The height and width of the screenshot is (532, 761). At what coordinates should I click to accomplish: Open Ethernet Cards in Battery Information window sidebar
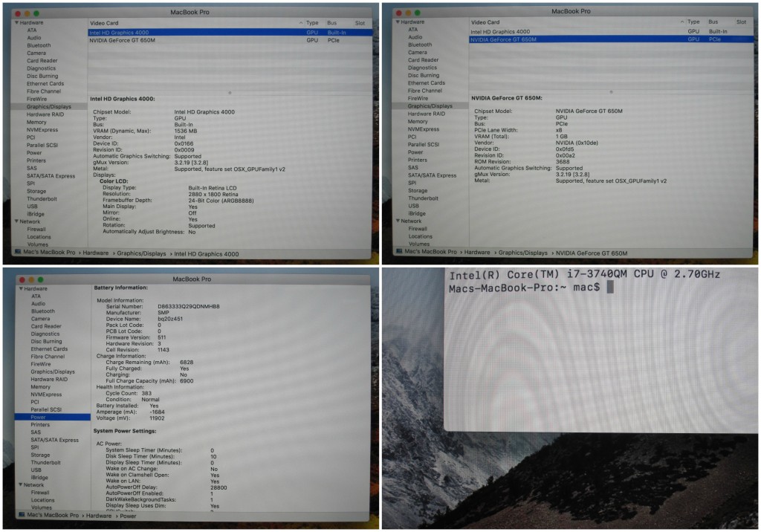click(x=49, y=348)
